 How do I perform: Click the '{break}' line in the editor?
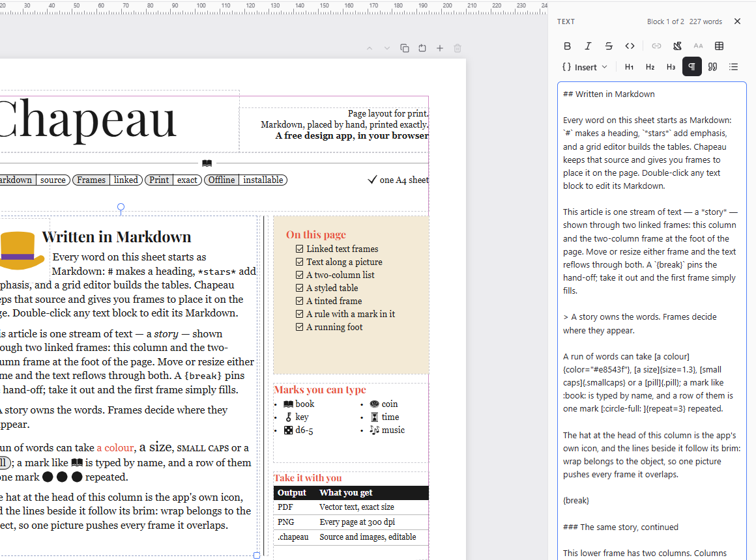tap(576, 500)
